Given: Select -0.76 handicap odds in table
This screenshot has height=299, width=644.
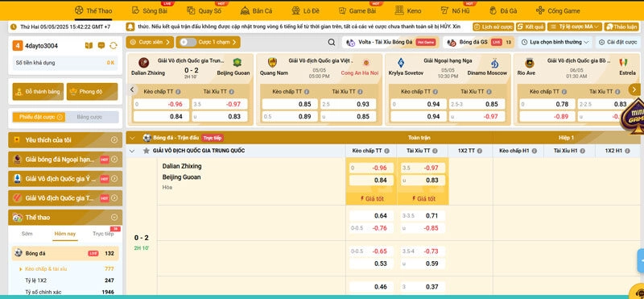Looking at the screenshot, I should tap(371, 228).
